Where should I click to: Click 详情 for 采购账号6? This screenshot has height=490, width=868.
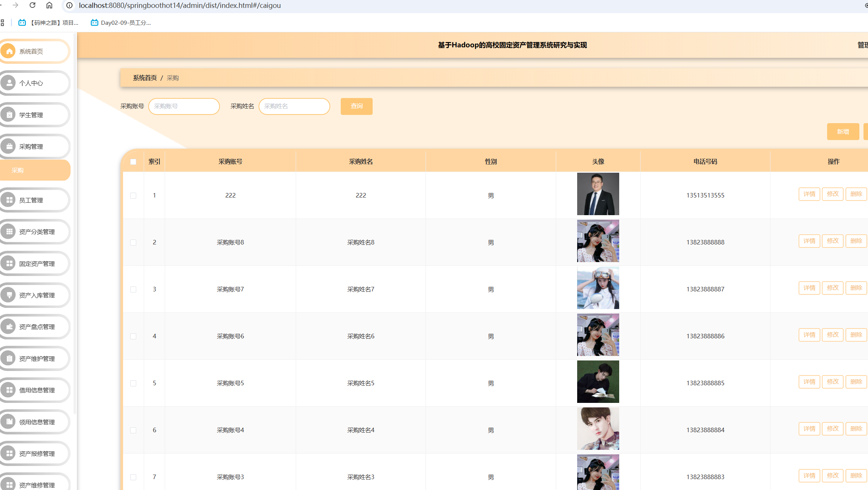(x=809, y=335)
